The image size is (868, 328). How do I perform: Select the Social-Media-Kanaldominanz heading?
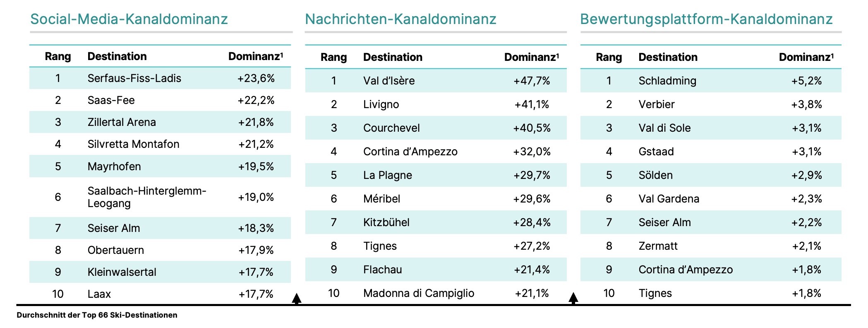[129, 19]
